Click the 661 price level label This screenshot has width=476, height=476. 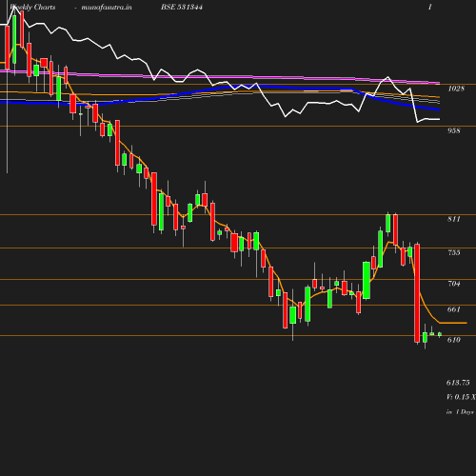(x=454, y=309)
